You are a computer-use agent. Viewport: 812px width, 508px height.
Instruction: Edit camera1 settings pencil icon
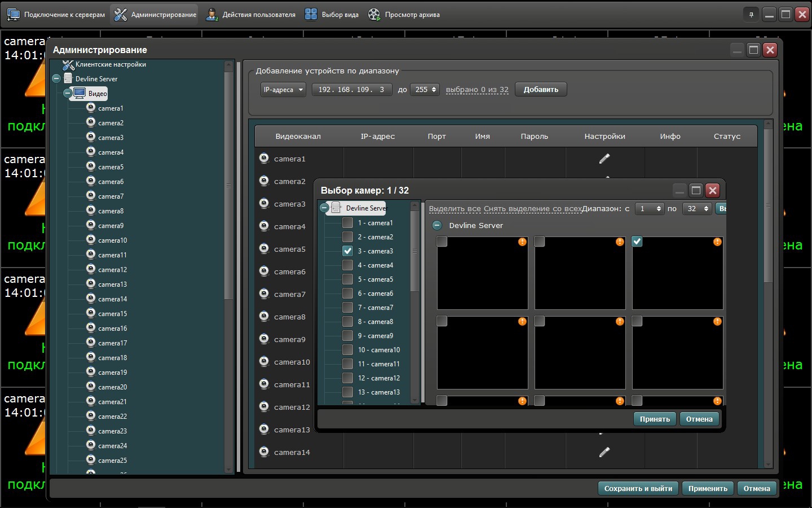(x=604, y=159)
